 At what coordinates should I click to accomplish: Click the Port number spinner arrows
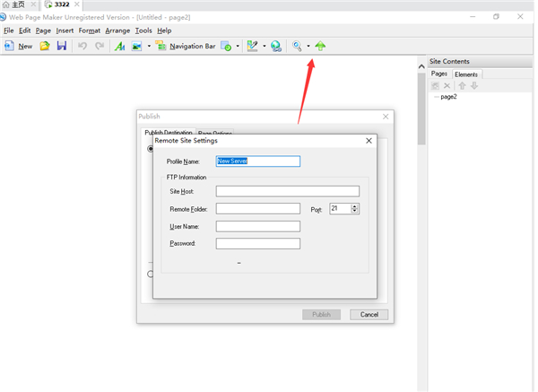(355, 208)
